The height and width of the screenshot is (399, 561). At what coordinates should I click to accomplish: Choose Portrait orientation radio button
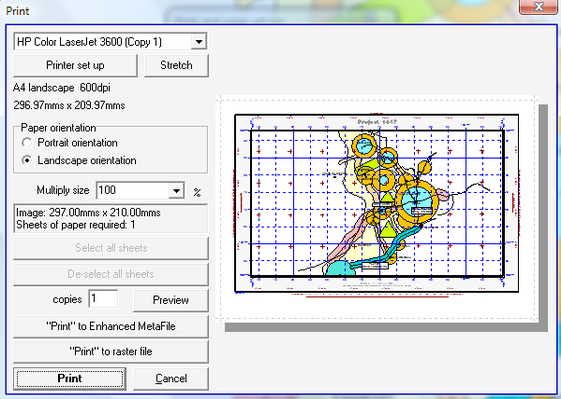point(27,142)
